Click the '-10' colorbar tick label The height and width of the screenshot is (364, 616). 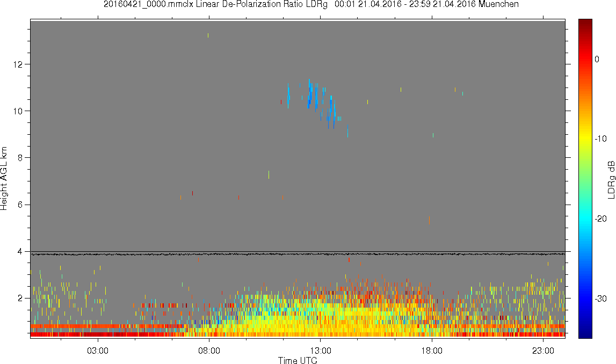(600, 139)
